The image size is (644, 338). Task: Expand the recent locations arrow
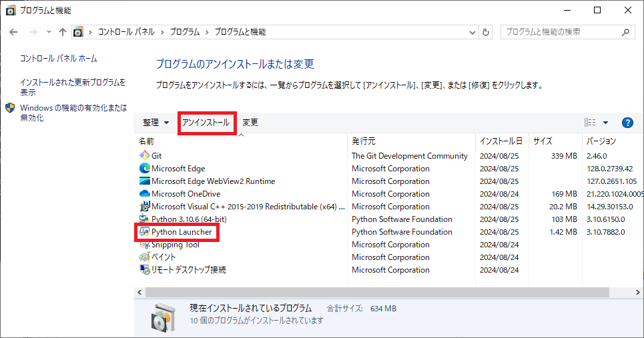point(49,32)
